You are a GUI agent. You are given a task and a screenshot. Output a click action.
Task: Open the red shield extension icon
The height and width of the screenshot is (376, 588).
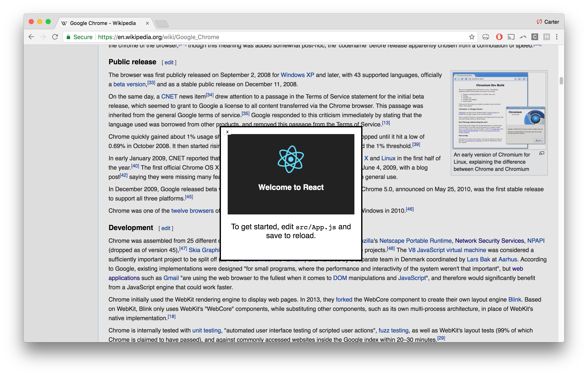(499, 37)
